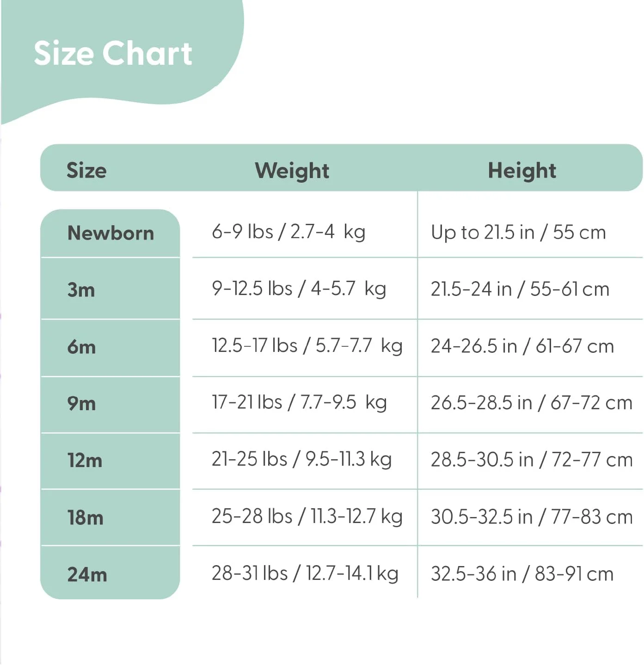Image resolution: width=644 pixels, height=665 pixels.
Task: Click the 17-21 lbs weight cell
Action: click(x=299, y=402)
